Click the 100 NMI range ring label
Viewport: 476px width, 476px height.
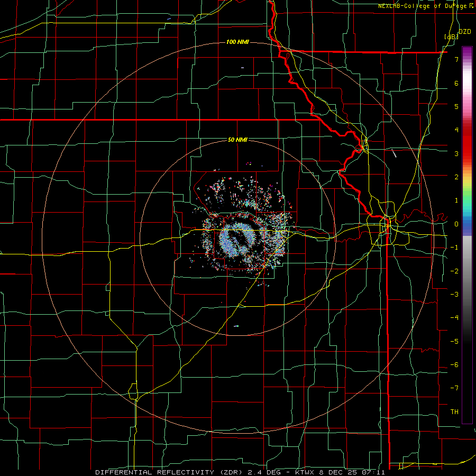(237, 42)
